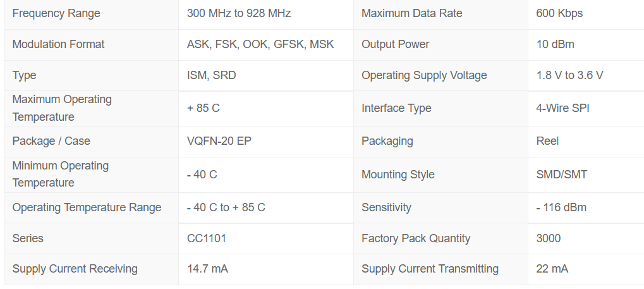
Task: Select the 3000 factory pack quantity
Action: coord(549,238)
